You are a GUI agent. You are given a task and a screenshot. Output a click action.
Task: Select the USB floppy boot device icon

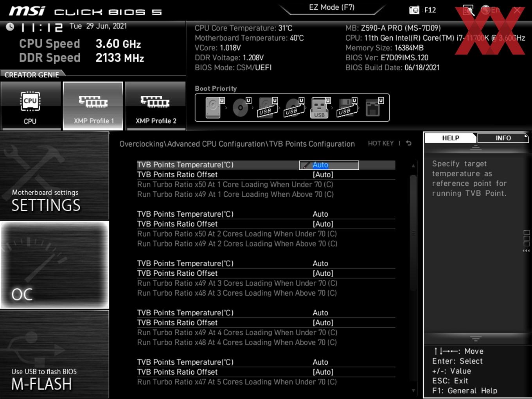[347, 108]
